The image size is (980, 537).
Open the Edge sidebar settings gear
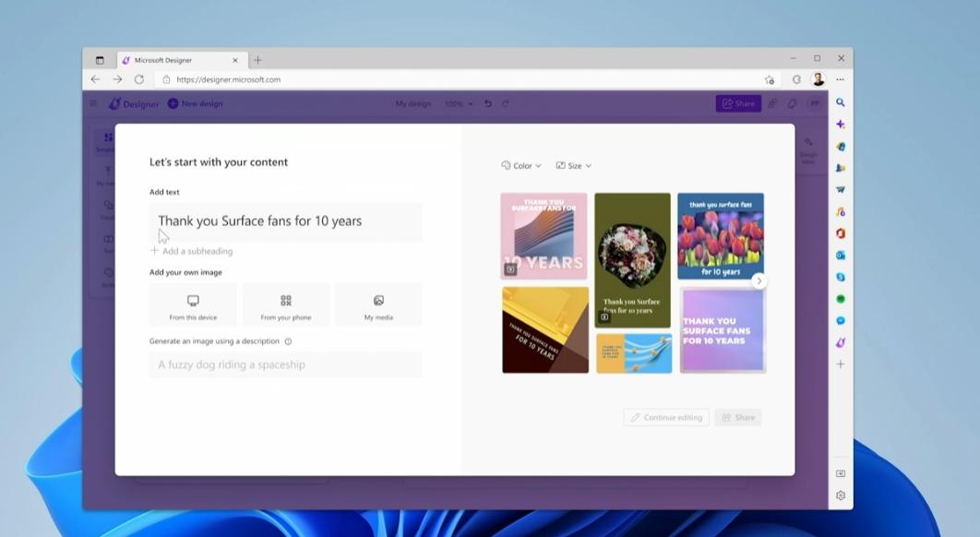click(x=840, y=495)
